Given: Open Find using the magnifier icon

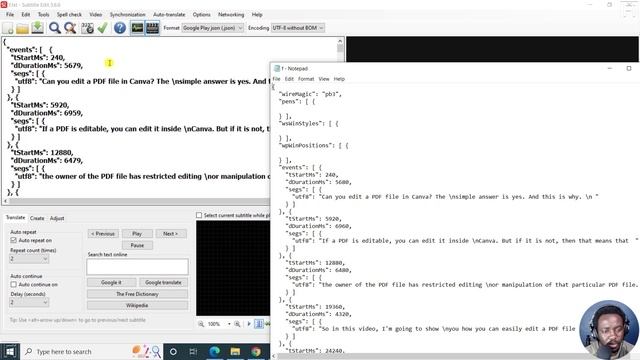Looking at the screenshot, I should click(x=55, y=28).
